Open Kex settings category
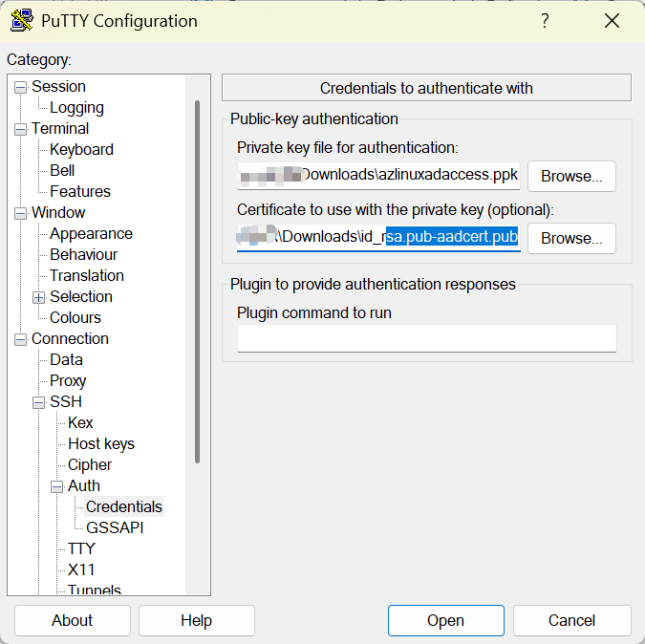 point(80,422)
